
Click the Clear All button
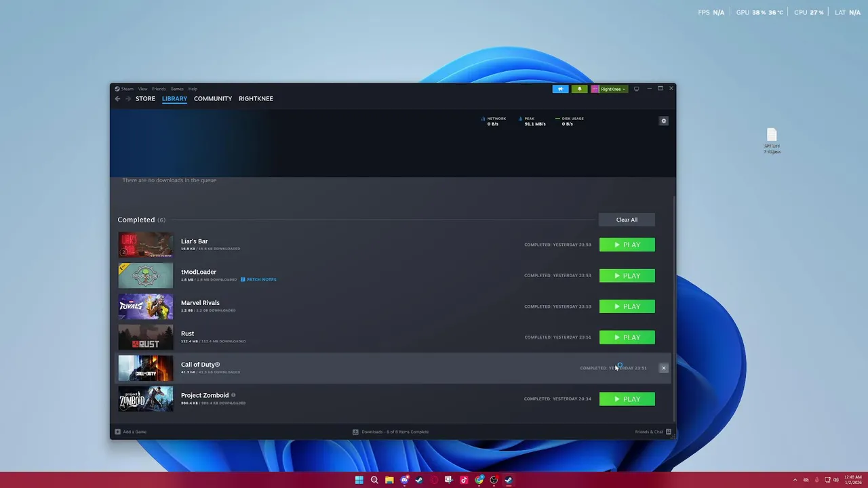627,220
